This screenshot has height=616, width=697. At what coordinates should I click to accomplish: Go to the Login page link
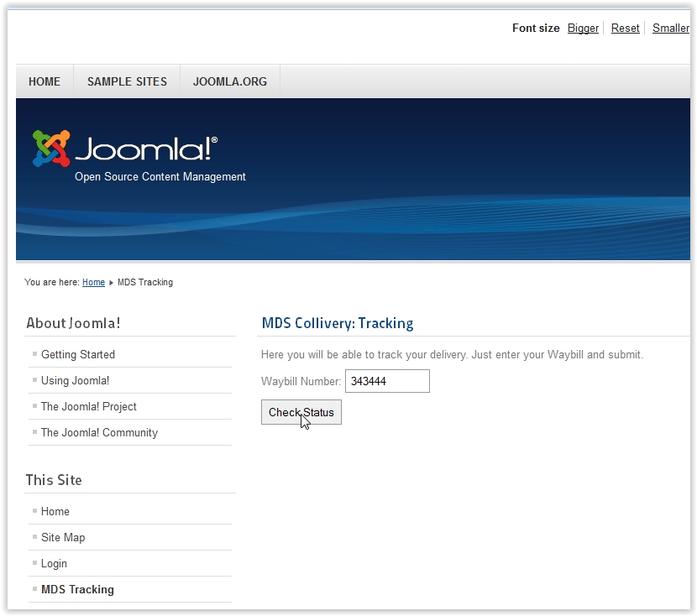pos(54,563)
